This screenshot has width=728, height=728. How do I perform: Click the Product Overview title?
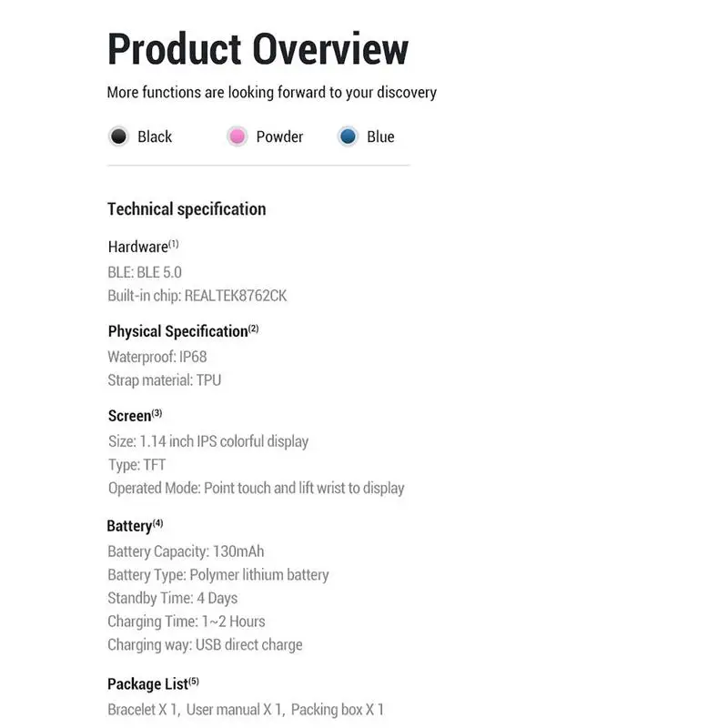pyautogui.click(x=258, y=49)
